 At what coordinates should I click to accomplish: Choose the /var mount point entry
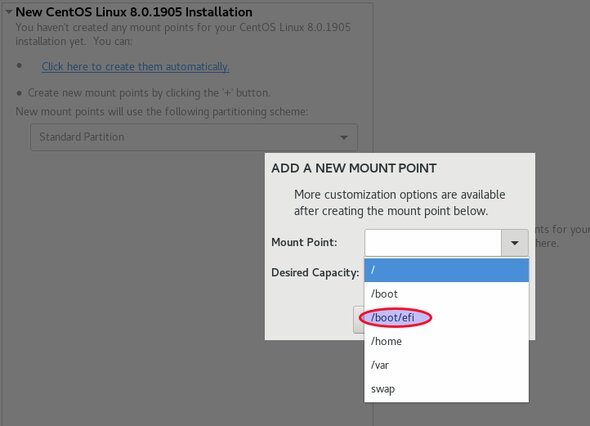[446, 365]
